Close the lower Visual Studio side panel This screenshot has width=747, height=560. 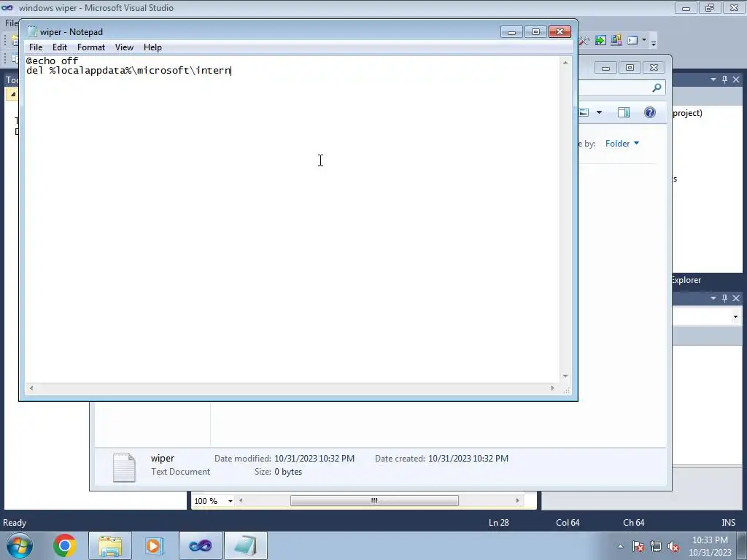click(736, 298)
